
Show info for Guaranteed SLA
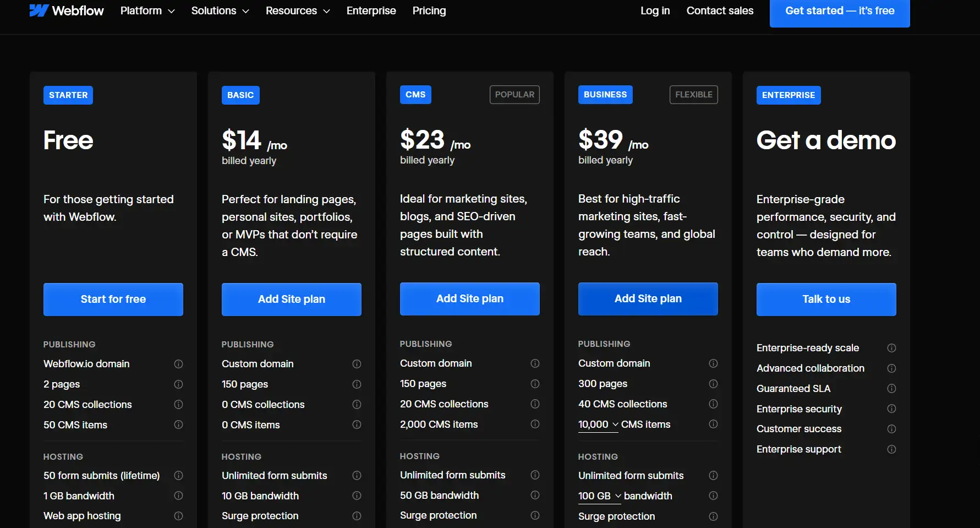point(891,389)
